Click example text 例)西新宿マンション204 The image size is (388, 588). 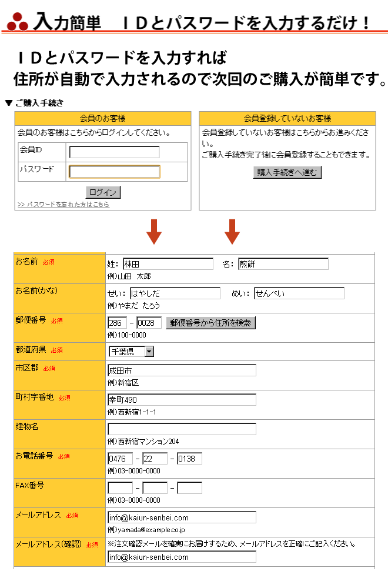tap(143, 442)
